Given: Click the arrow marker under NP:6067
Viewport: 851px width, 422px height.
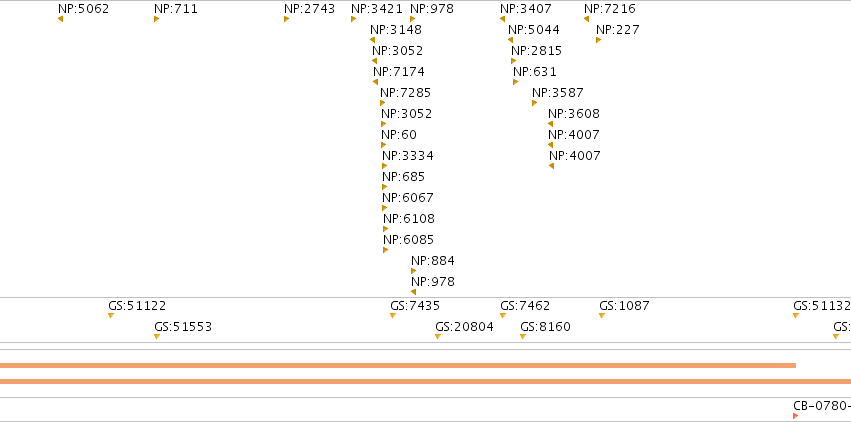Looking at the screenshot, I should [x=384, y=208].
